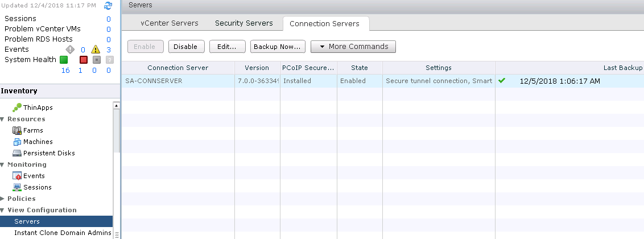
Task: Click the Persistent Disks icon
Action: coord(17,153)
